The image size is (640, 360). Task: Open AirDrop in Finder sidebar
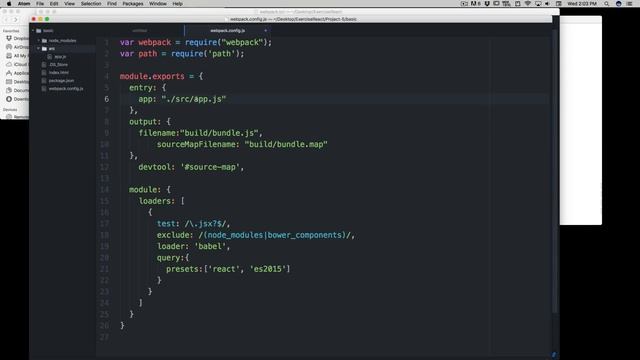coord(17,47)
